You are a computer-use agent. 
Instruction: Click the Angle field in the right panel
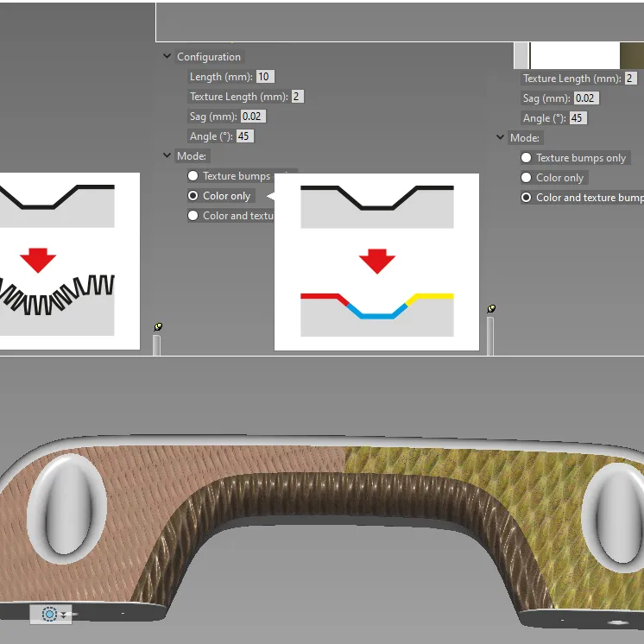(x=578, y=118)
